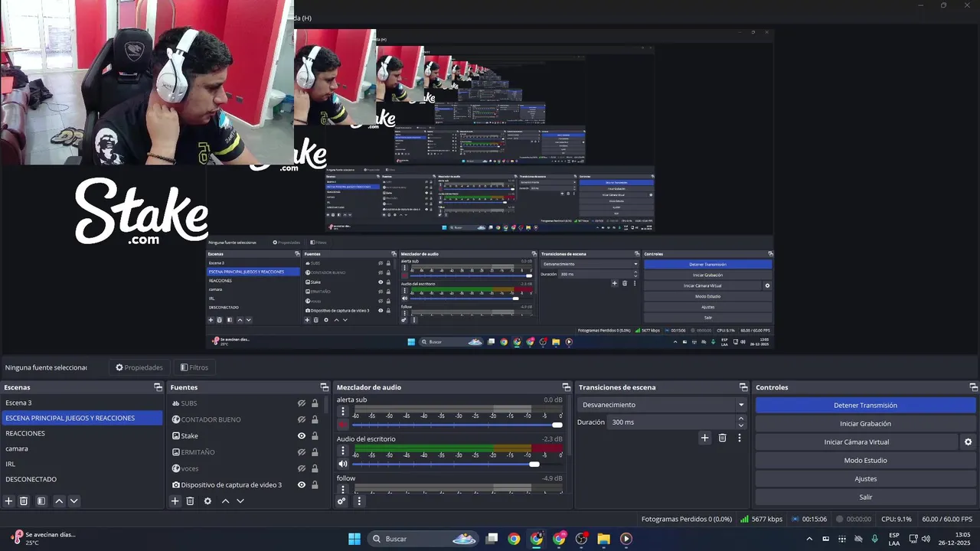The image size is (980, 551).
Task: Open options menu for Audio del escritorio channel
Action: pos(343,451)
